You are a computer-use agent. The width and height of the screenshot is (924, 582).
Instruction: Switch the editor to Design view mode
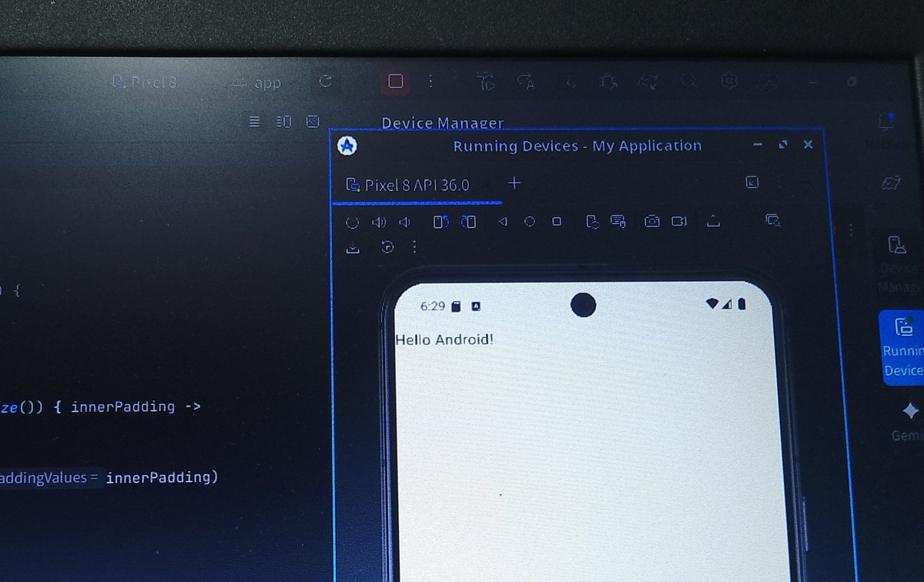(x=312, y=121)
